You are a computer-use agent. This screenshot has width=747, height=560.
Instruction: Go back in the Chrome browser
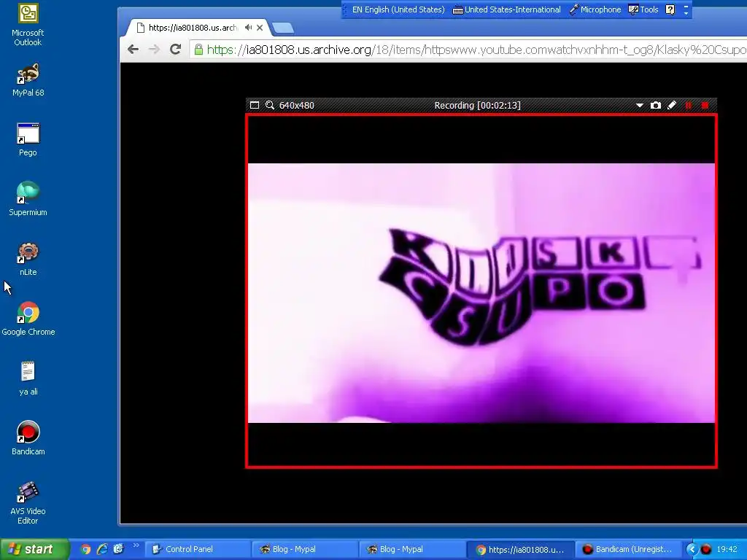tap(133, 49)
